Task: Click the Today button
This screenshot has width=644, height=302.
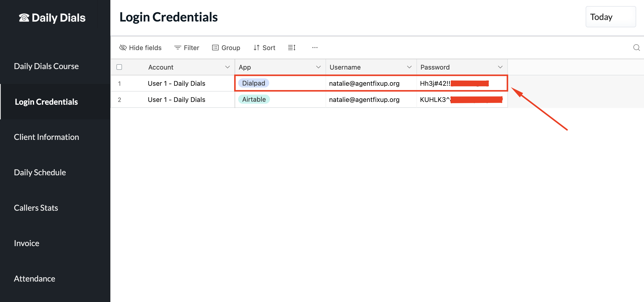Action: coord(610,17)
